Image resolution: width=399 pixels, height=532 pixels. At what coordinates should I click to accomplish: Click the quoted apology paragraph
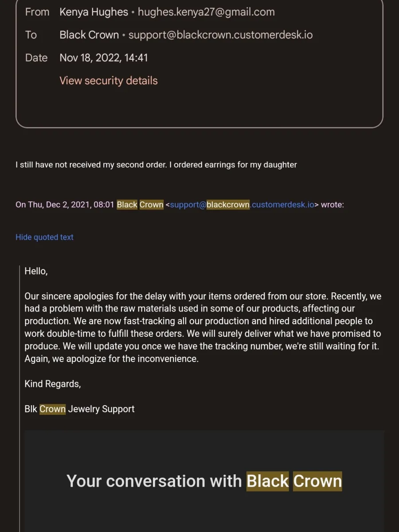(x=203, y=327)
